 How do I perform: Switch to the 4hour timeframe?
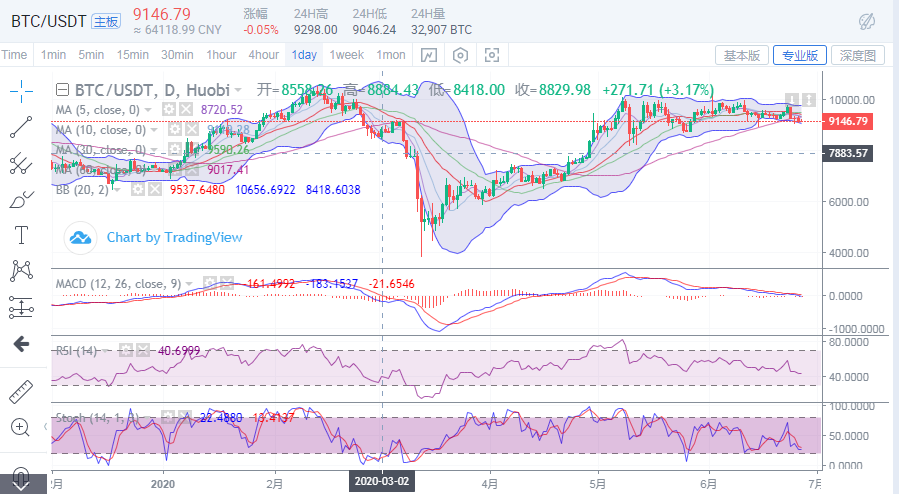264,55
